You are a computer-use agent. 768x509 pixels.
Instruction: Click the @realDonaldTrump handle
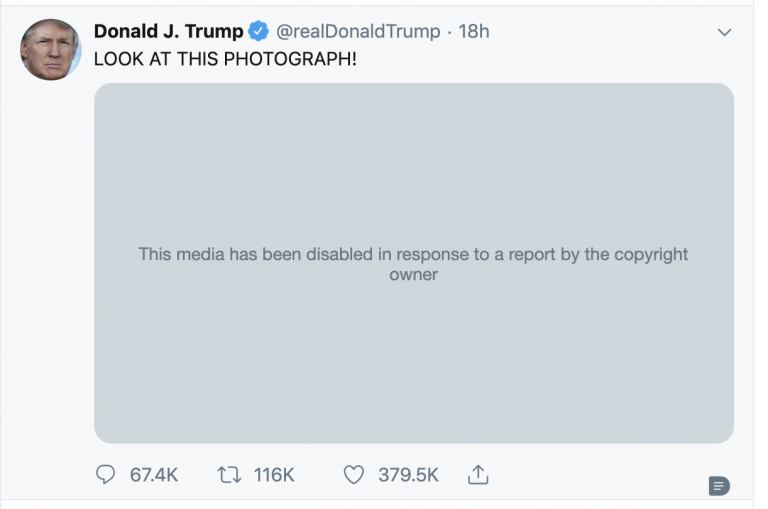pyautogui.click(x=356, y=32)
